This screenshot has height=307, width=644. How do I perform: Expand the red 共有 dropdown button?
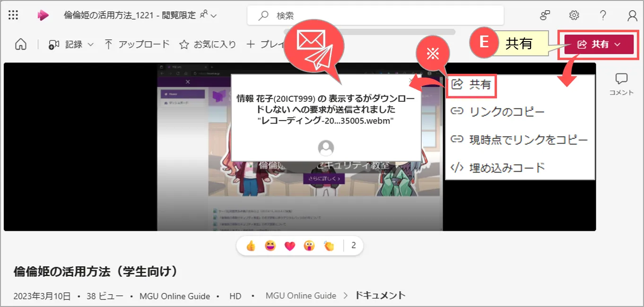coord(599,44)
